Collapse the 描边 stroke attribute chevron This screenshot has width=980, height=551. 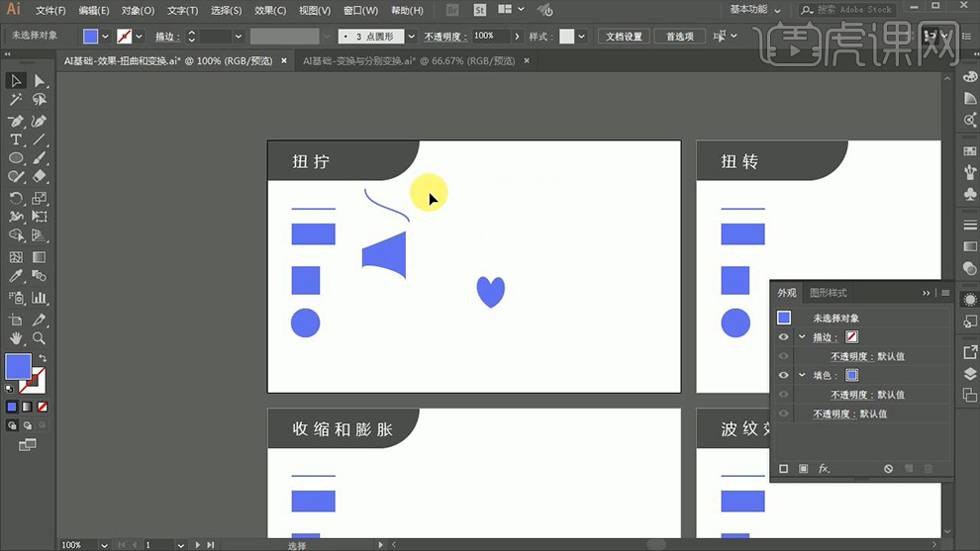pyautogui.click(x=802, y=337)
